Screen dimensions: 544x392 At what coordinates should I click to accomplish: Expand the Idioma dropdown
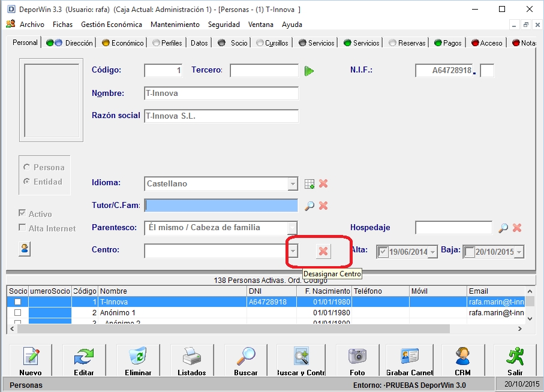tap(293, 183)
